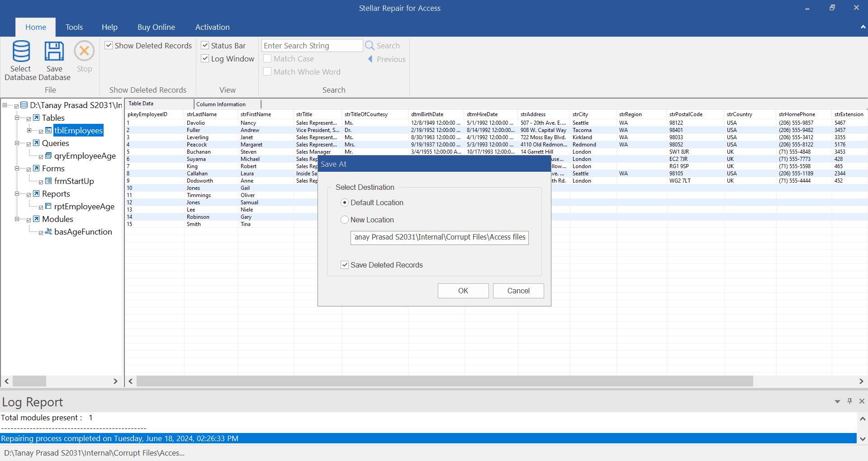Pin the Log Report panel
This screenshot has height=461, width=868.
point(849,401)
